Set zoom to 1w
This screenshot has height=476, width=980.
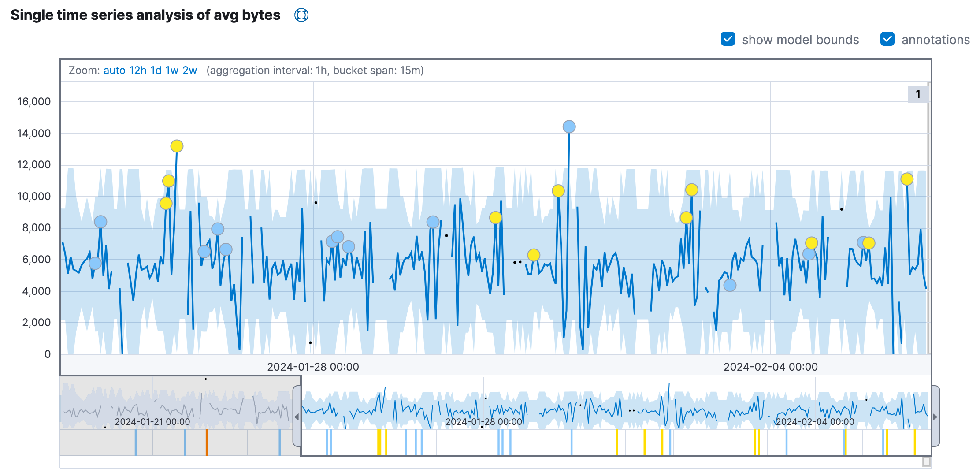click(172, 71)
